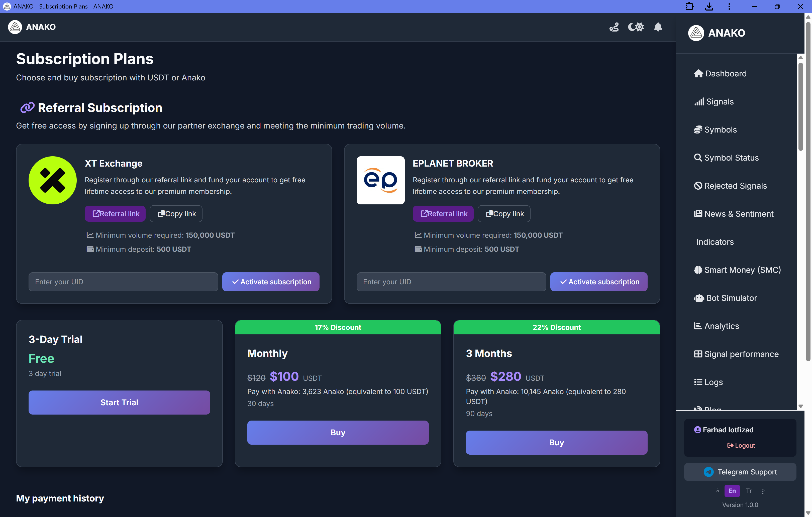This screenshot has height=517, width=812.
Task: Focus the XT Exchange UID input field
Action: 123,281
